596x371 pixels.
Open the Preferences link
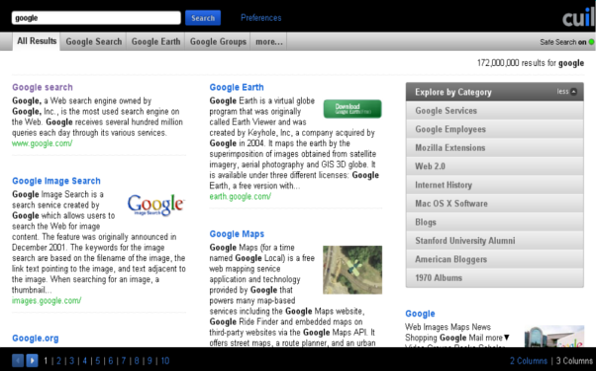261,18
